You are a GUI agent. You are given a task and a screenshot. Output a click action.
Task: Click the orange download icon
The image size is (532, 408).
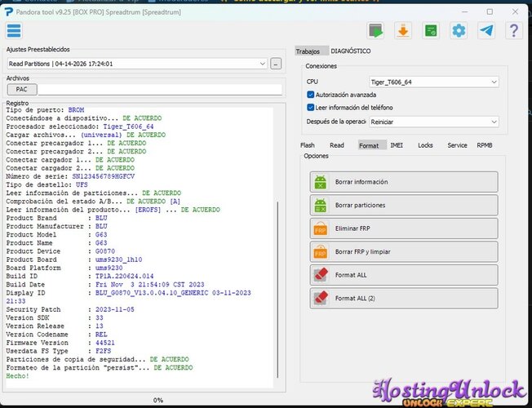click(403, 31)
